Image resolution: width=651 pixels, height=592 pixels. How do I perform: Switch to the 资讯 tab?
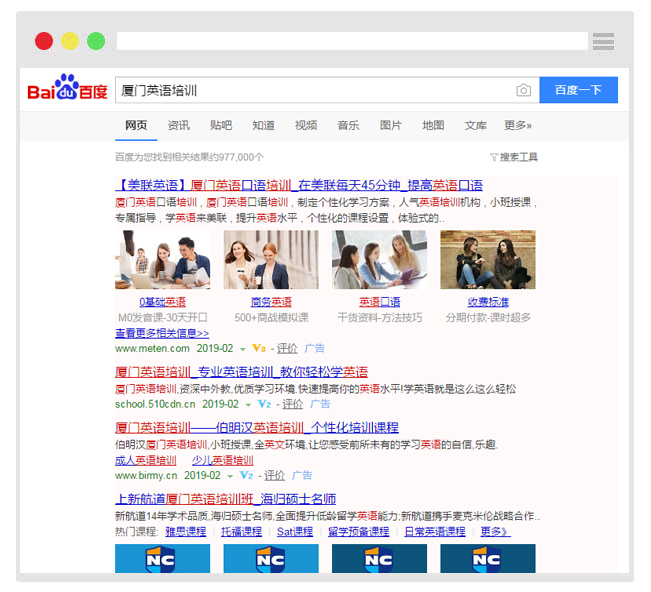coord(179,125)
